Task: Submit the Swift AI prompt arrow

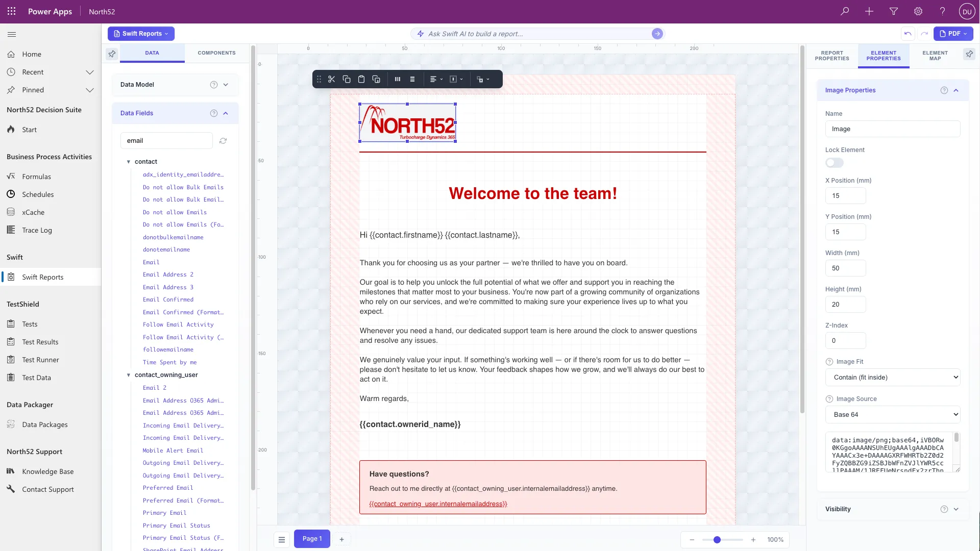Action: pos(657,34)
